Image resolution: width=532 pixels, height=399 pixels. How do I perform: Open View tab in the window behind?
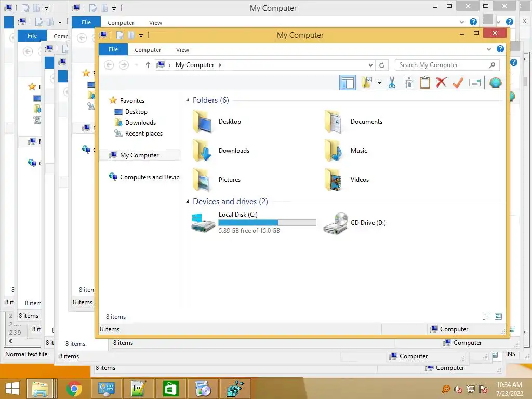point(155,23)
